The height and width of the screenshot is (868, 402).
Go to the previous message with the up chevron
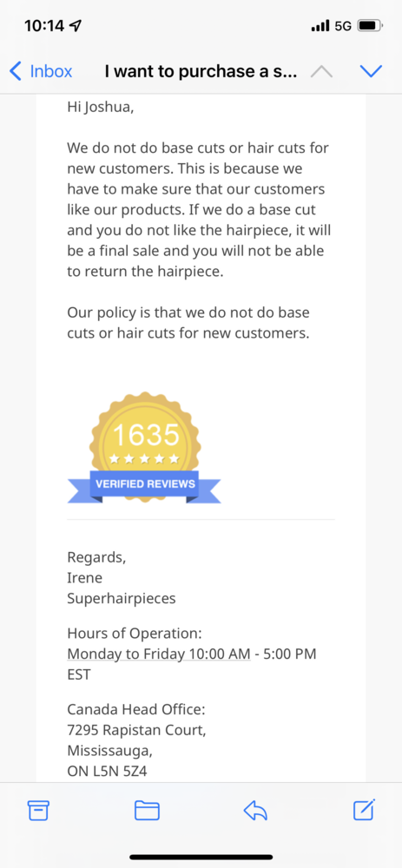coord(322,71)
